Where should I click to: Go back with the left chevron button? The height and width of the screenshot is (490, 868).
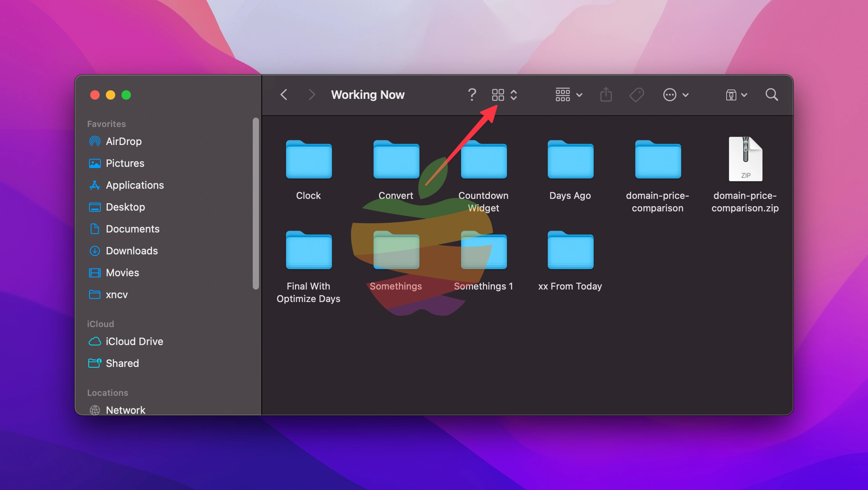coord(284,95)
